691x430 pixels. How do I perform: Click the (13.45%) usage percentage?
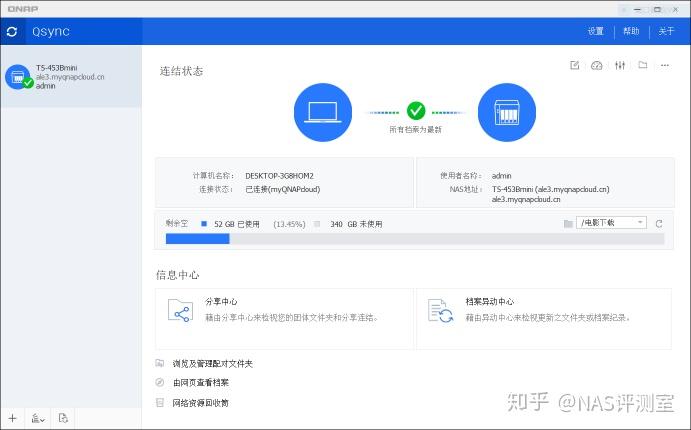click(289, 224)
